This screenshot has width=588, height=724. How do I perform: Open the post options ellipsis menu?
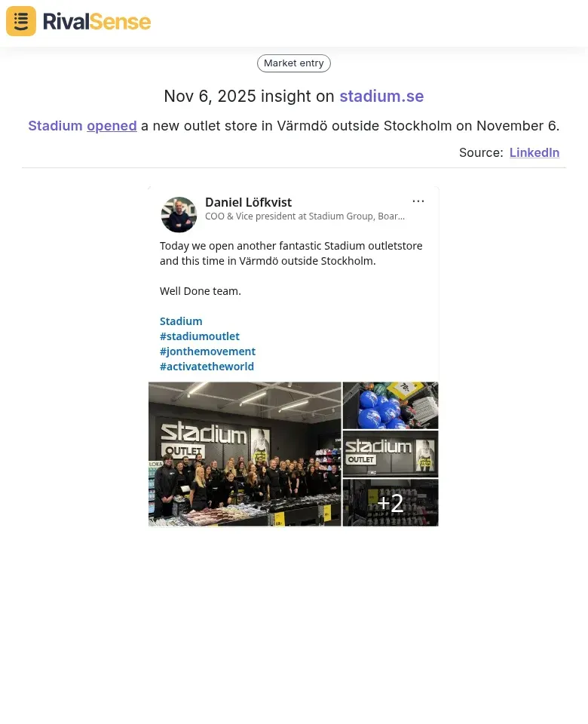click(x=418, y=201)
